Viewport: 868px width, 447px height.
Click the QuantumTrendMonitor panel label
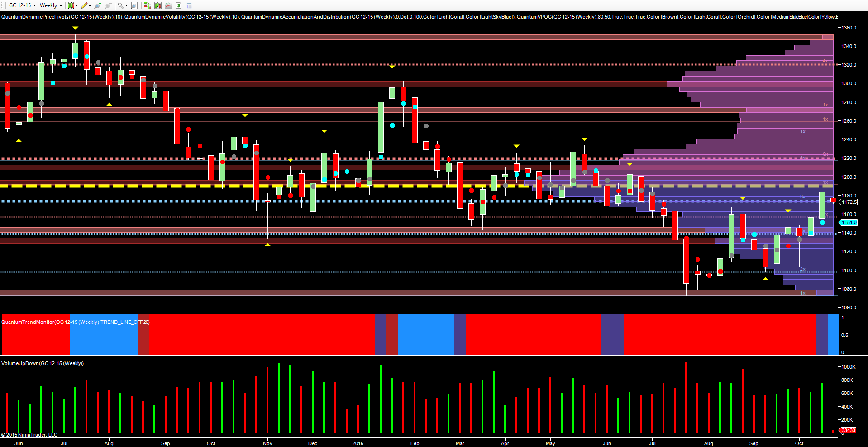coord(75,322)
